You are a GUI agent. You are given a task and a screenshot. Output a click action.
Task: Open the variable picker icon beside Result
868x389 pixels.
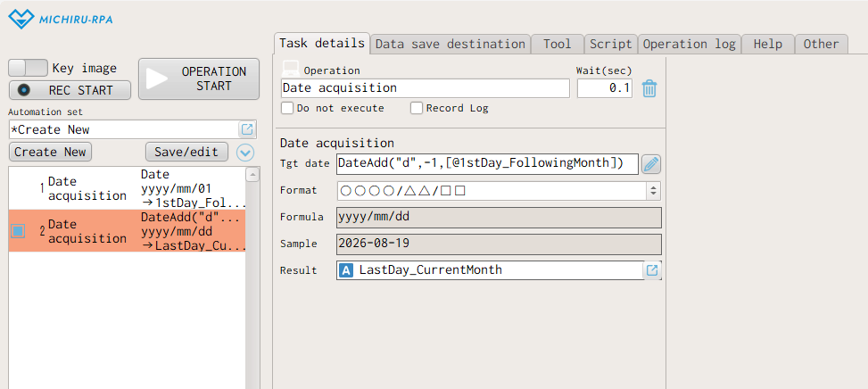click(x=653, y=270)
